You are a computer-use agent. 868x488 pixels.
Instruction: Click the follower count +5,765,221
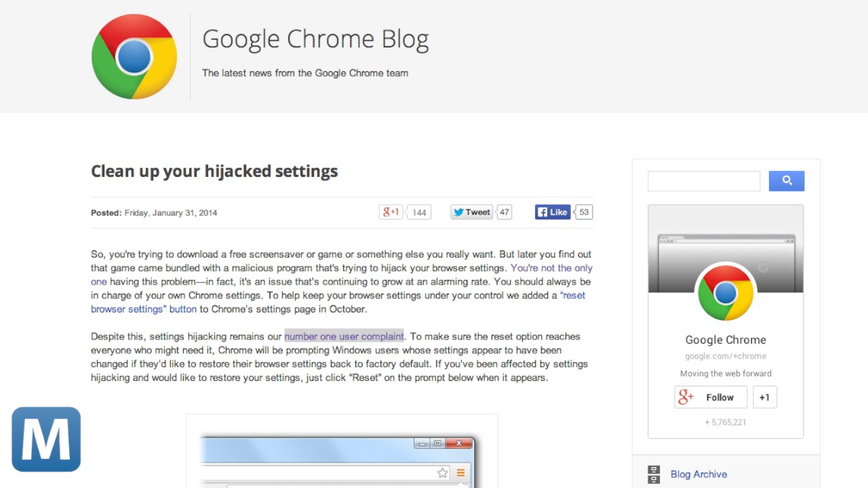click(726, 422)
